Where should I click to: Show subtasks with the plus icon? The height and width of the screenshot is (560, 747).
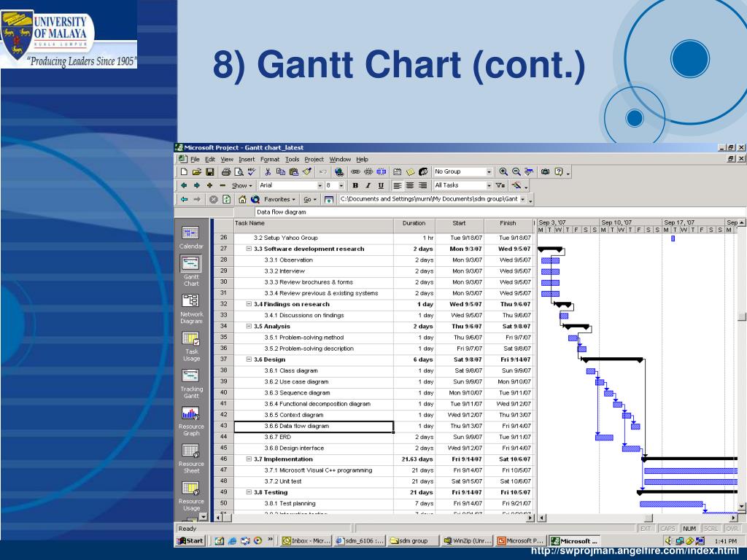[x=209, y=185]
